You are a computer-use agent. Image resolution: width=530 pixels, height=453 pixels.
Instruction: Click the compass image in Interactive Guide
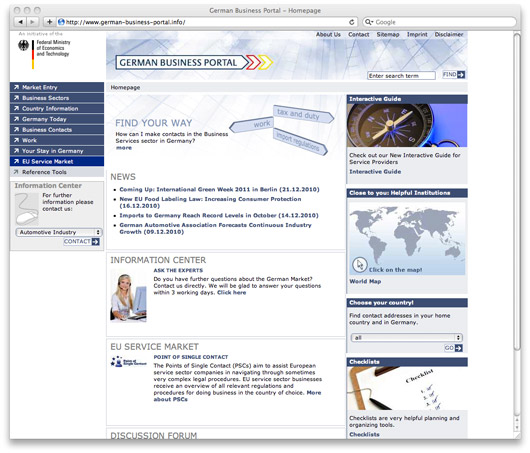[x=407, y=125]
